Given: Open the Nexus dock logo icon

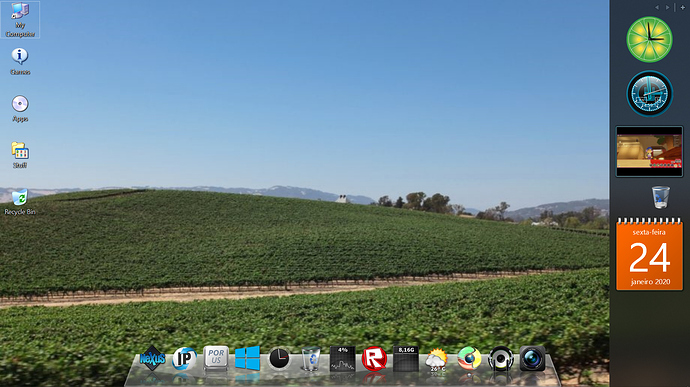Looking at the screenshot, I should [152, 359].
